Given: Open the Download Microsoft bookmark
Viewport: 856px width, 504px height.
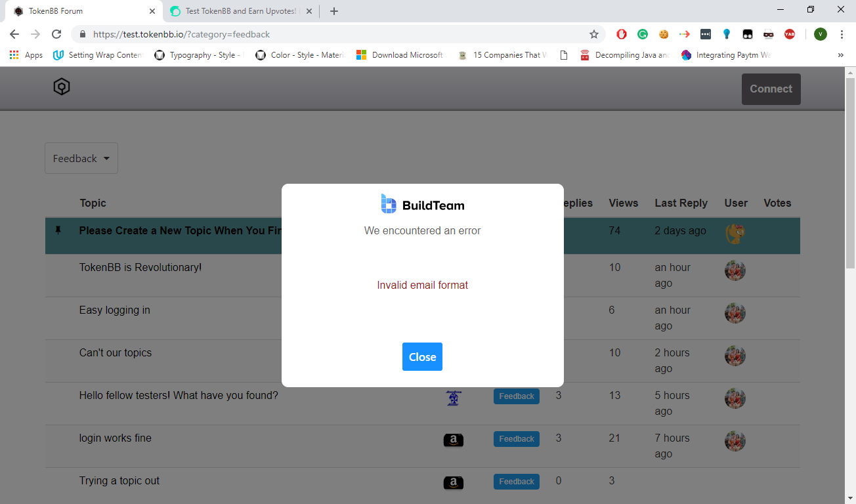Looking at the screenshot, I should (400, 55).
